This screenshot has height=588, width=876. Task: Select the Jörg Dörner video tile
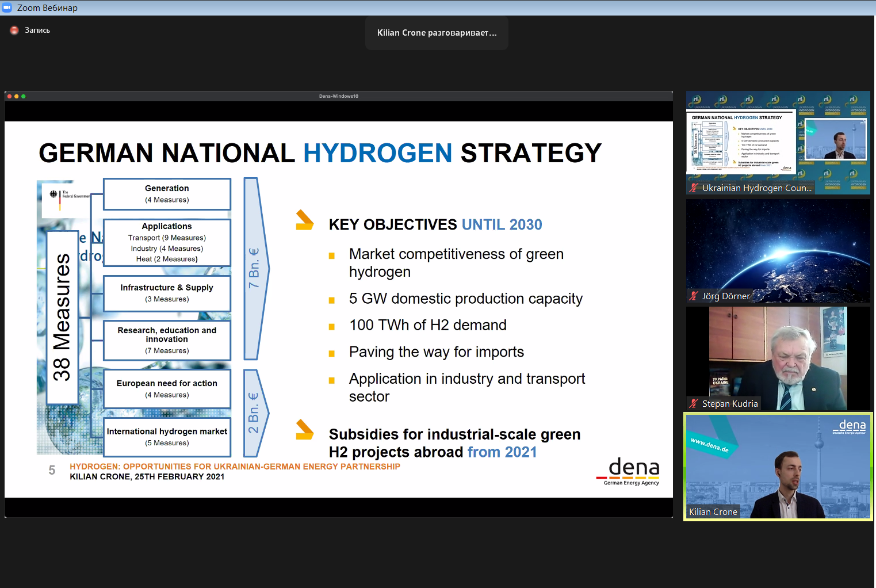point(778,250)
